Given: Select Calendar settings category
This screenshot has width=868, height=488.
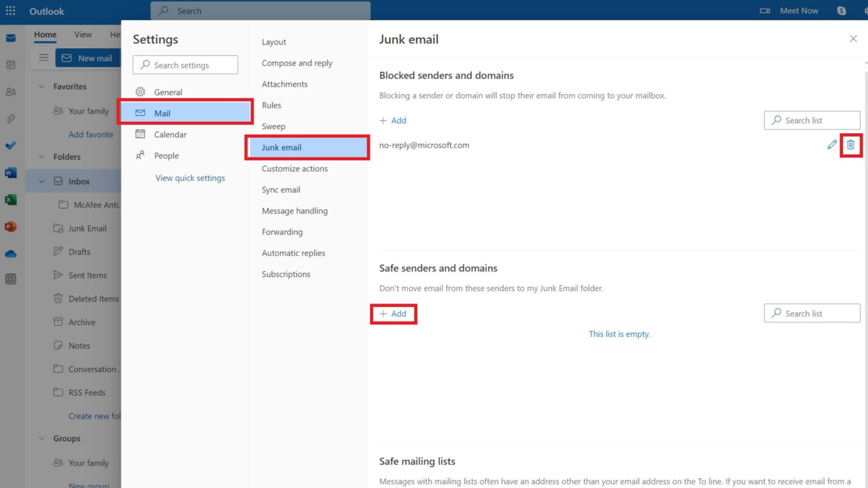Looking at the screenshot, I should pyautogui.click(x=185, y=134).
